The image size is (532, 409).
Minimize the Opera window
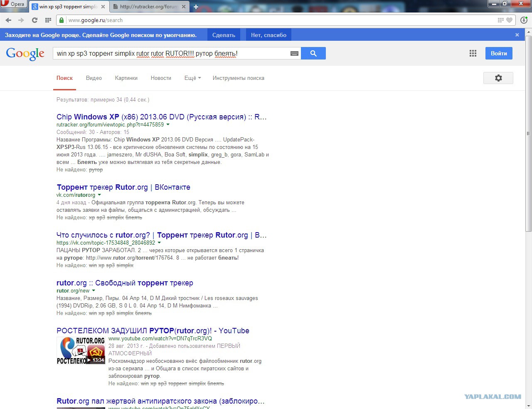coord(494,4)
